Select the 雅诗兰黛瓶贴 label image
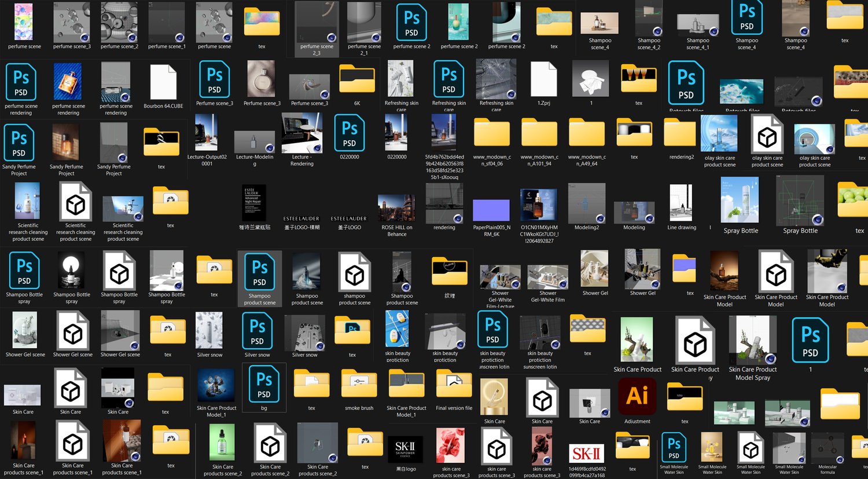 (x=254, y=203)
